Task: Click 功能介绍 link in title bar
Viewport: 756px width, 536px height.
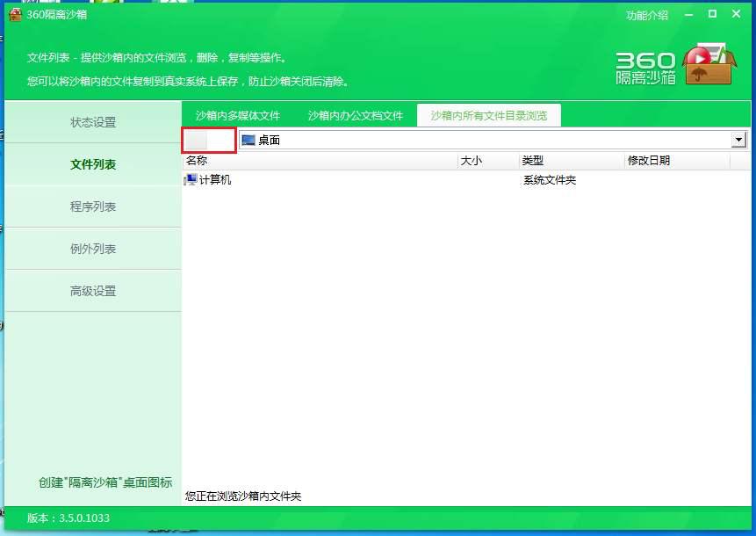Action: 647,15
